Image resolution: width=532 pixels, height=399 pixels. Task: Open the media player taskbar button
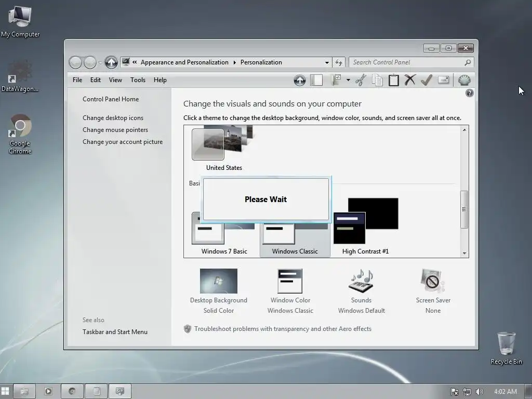coord(48,391)
